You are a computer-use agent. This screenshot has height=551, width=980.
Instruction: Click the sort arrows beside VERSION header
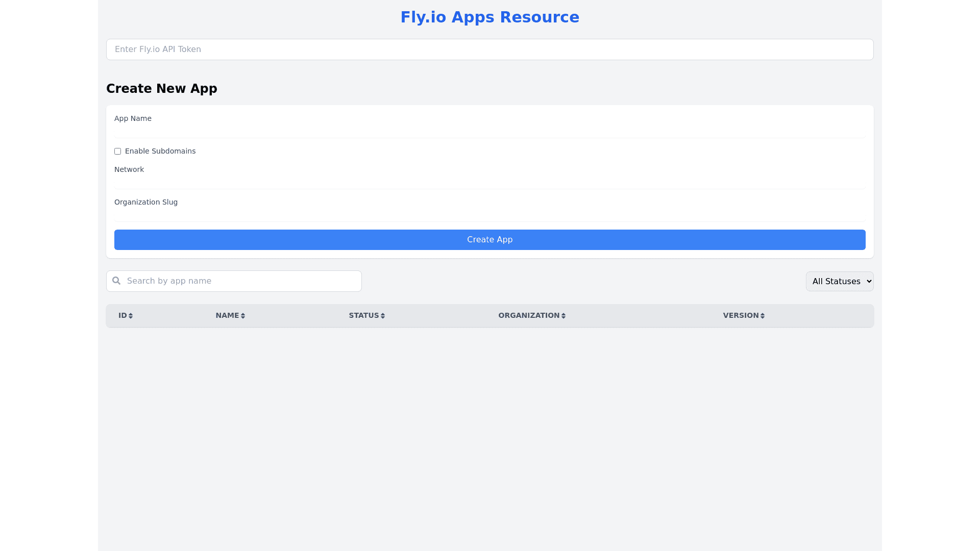pos(763,316)
